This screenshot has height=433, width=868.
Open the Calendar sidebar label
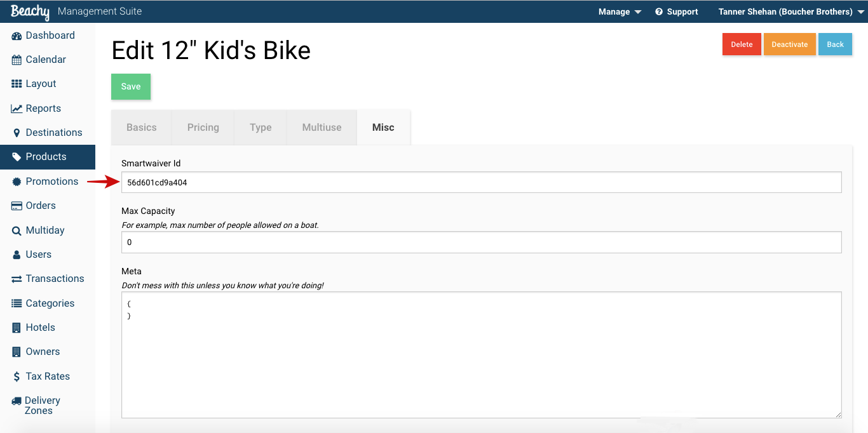click(46, 60)
